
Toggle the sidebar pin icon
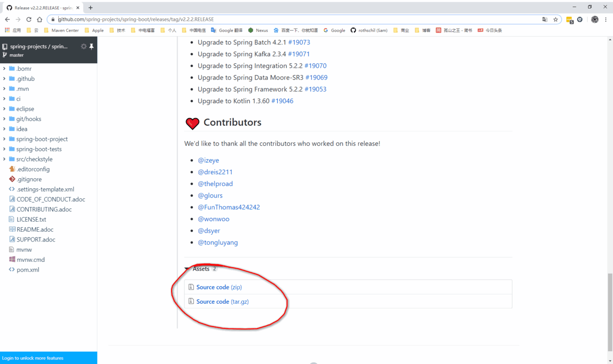click(91, 46)
